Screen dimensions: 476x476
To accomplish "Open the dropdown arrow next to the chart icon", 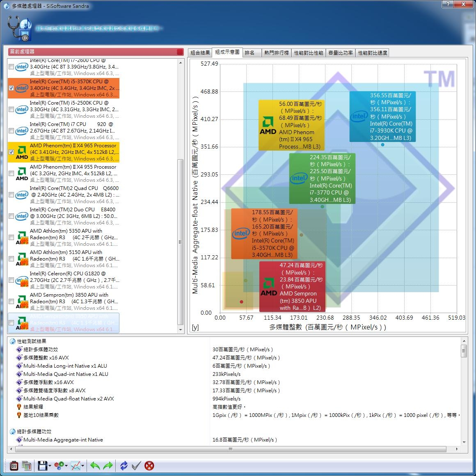I will [x=82, y=466].
